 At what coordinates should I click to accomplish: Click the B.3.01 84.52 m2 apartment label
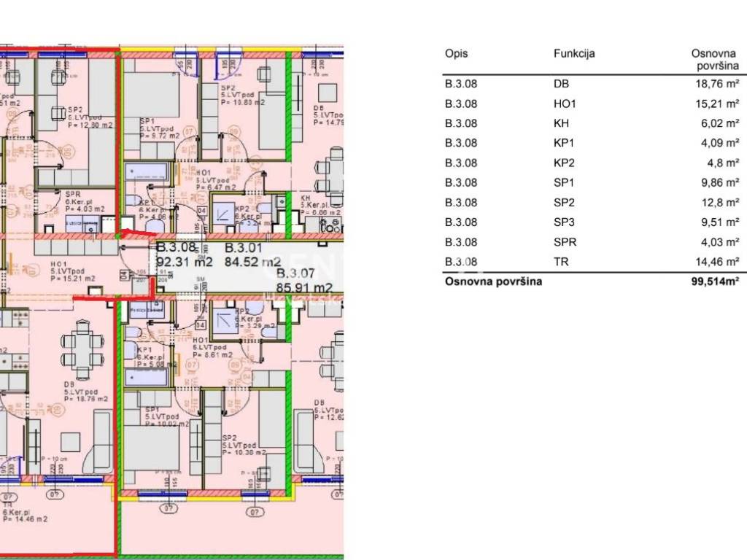click(252, 254)
